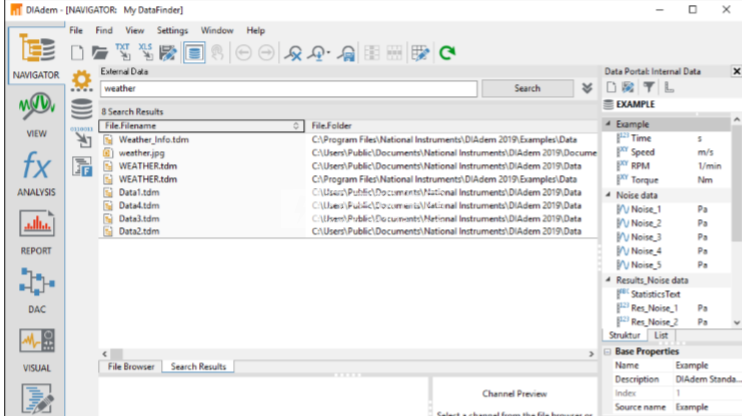
Task: Open the Window menu
Action: tap(217, 30)
